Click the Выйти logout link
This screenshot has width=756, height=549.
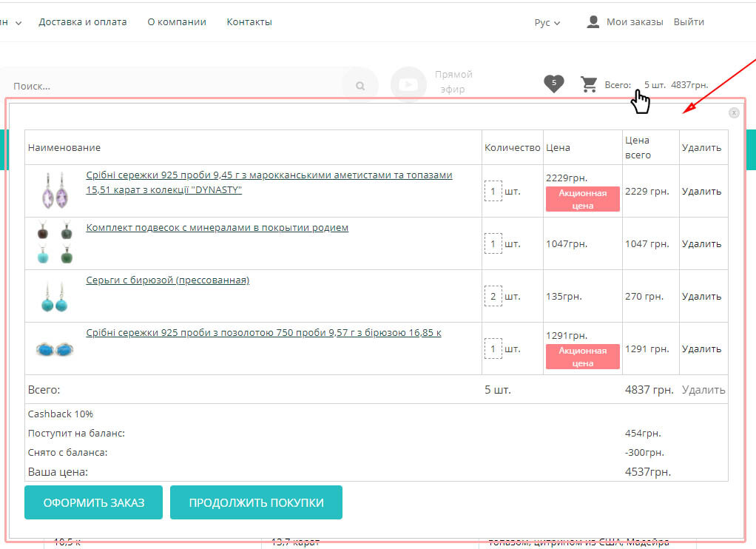(x=689, y=22)
